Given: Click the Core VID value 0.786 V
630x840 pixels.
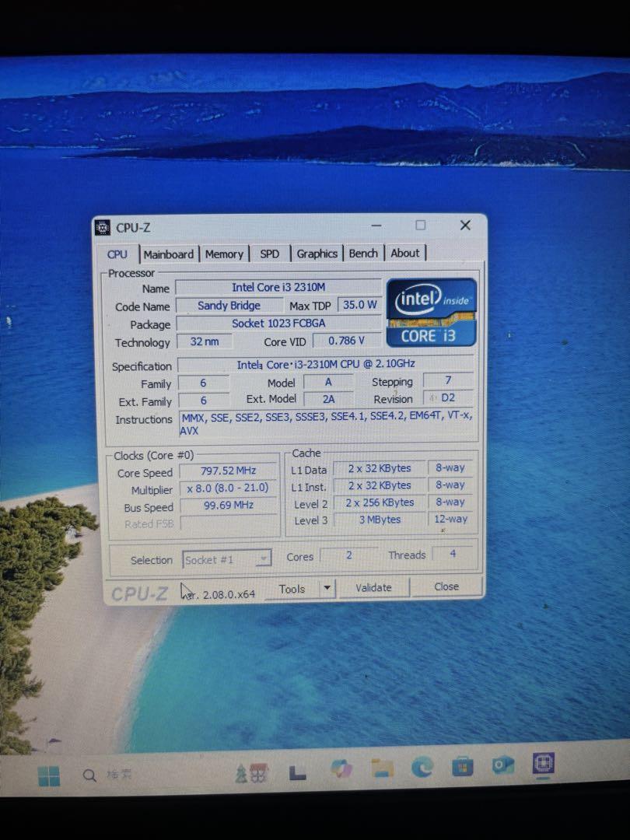Looking at the screenshot, I should pos(346,340).
